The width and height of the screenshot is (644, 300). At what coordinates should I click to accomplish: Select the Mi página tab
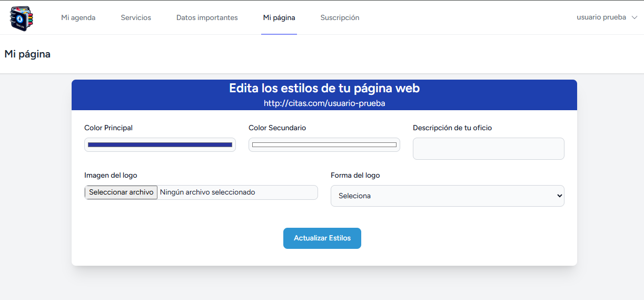279,17
